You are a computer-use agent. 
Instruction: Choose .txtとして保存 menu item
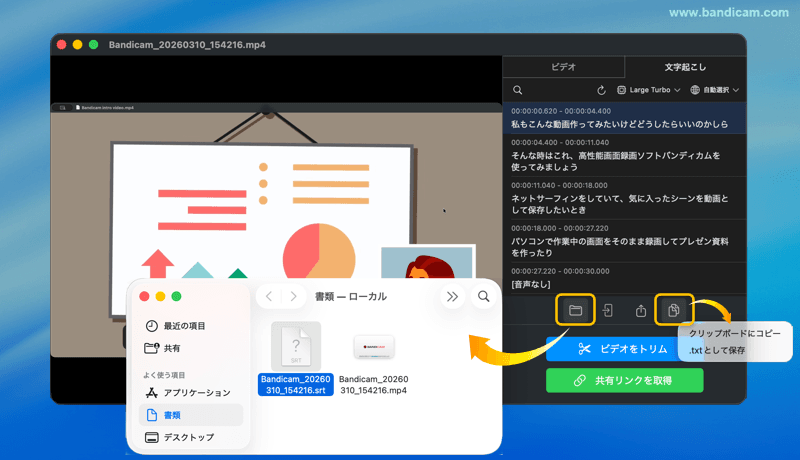coord(717,350)
